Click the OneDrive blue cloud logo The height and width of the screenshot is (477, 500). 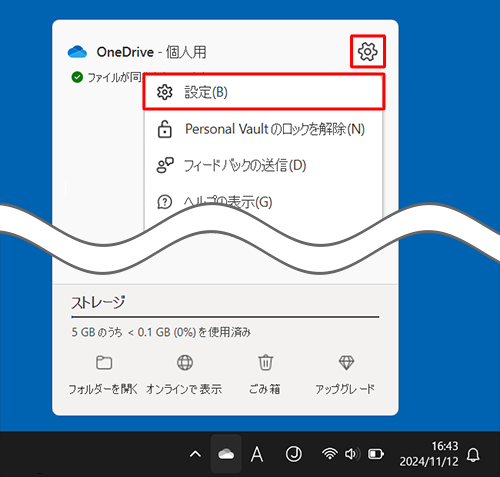(77, 52)
